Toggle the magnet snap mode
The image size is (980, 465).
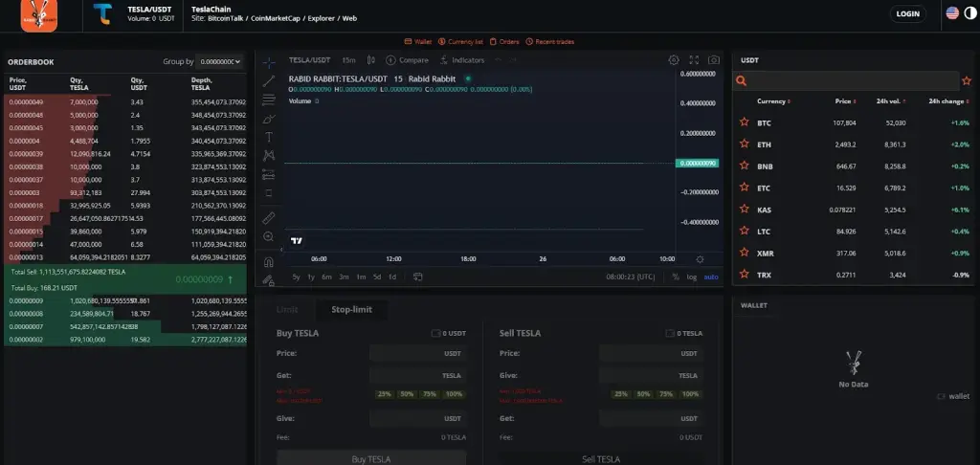tap(269, 262)
